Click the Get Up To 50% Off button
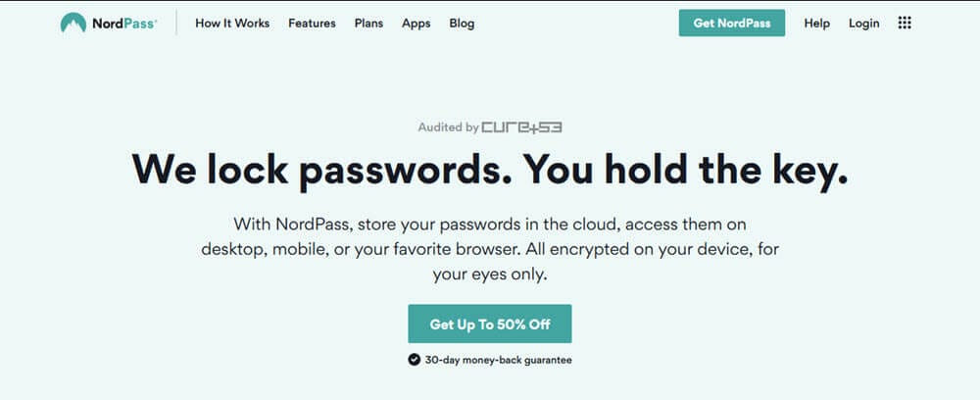 click(490, 324)
